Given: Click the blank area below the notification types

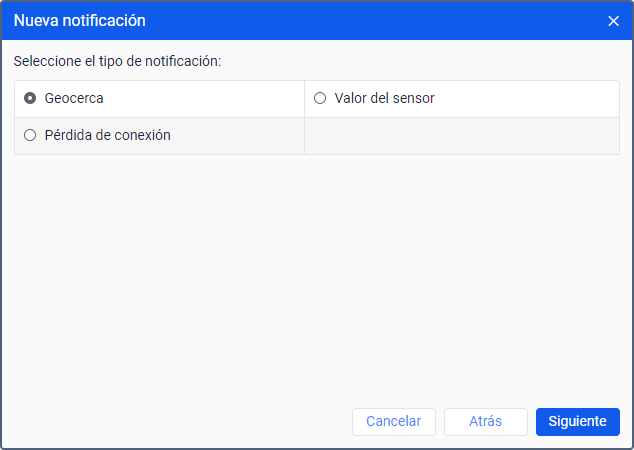Looking at the screenshot, I should pyautogui.click(x=316, y=270).
